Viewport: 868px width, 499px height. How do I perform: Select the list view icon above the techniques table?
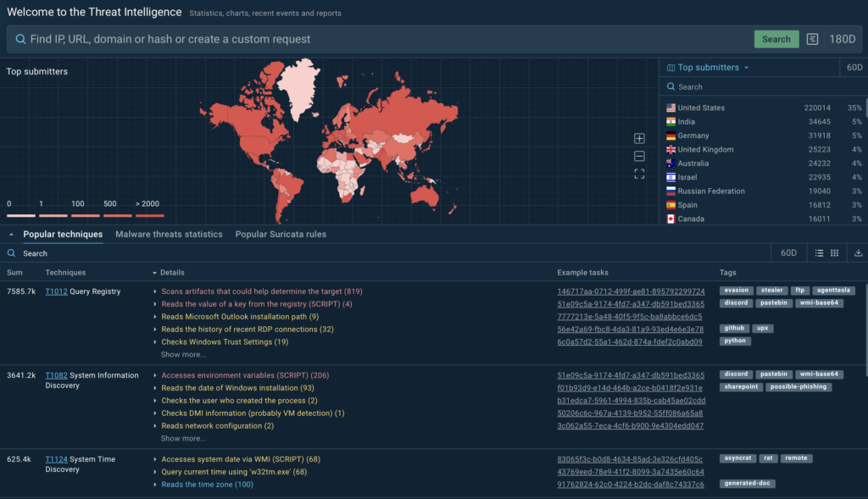click(818, 252)
